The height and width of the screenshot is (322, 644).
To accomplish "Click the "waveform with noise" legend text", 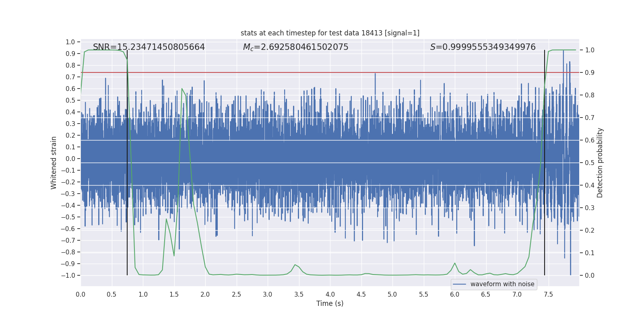I will (502, 284).
